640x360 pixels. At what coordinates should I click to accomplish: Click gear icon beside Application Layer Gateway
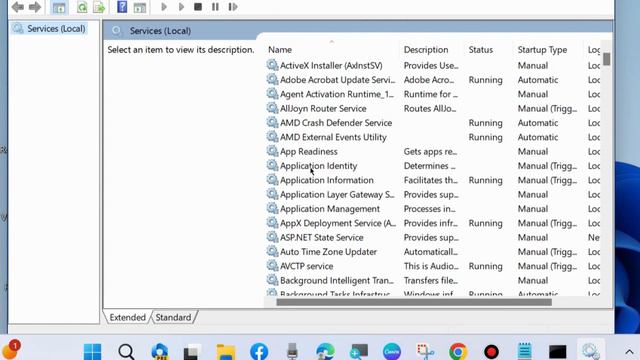pyautogui.click(x=272, y=194)
